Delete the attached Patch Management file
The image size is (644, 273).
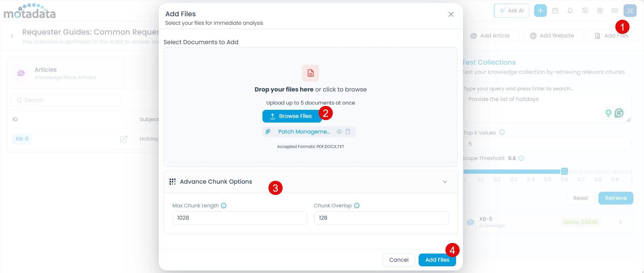[348, 132]
